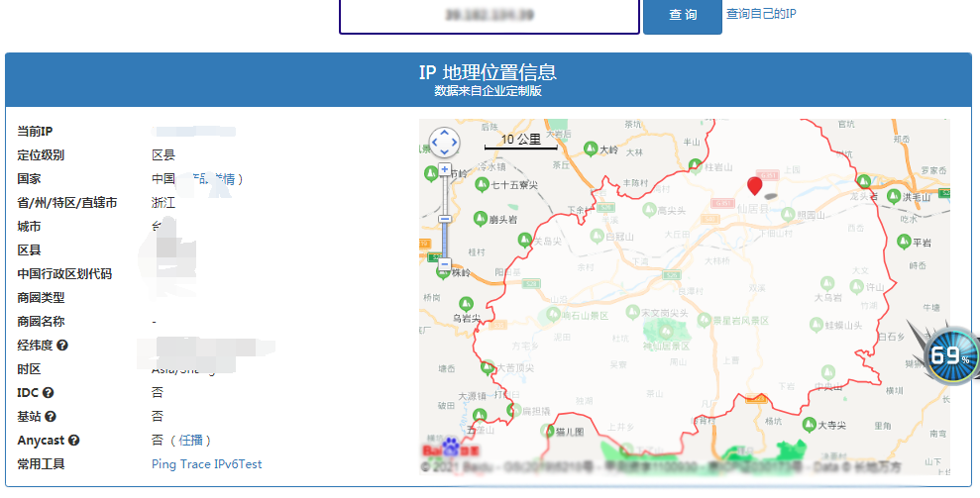Image resolution: width=980 pixels, height=498 pixels.
Task: Open the Ping tool link
Action: coord(164,464)
